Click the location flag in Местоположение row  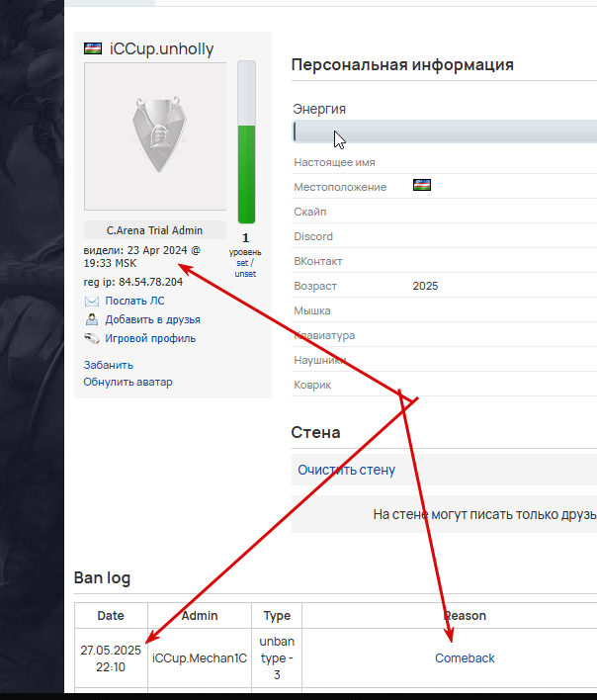pyautogui.click(x=422, y=185)
